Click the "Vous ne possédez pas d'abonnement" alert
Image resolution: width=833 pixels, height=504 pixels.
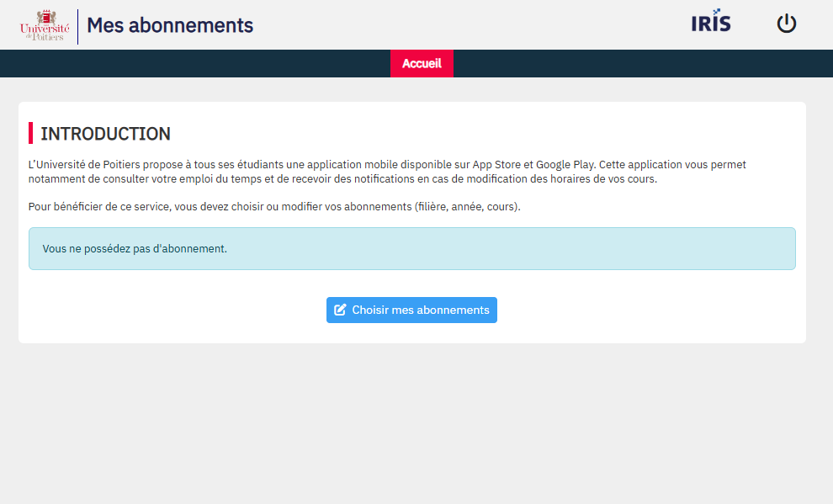pos(135,249)
